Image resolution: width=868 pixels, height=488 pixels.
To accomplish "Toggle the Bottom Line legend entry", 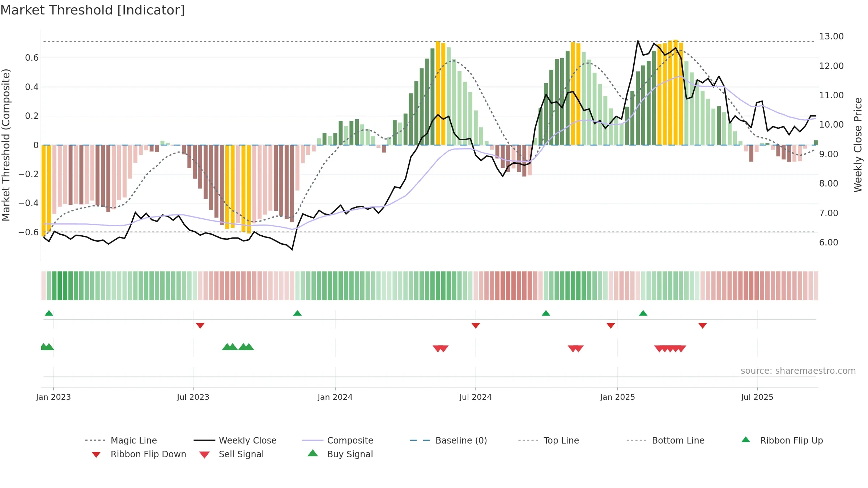I will (665, 440).
